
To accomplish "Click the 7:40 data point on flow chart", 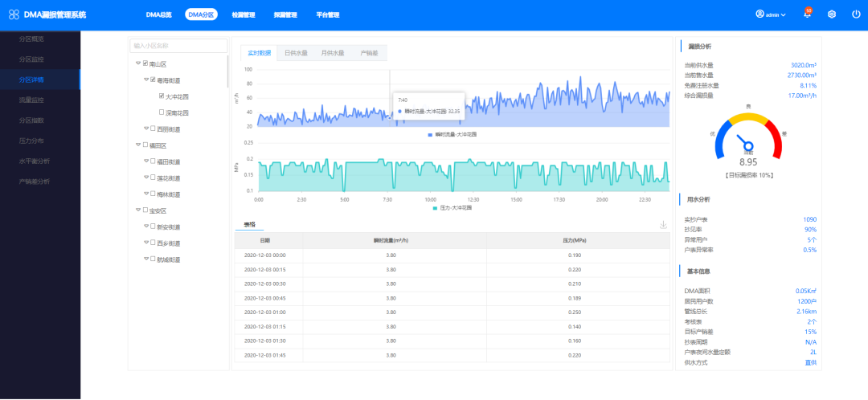I will click(389, 117).
